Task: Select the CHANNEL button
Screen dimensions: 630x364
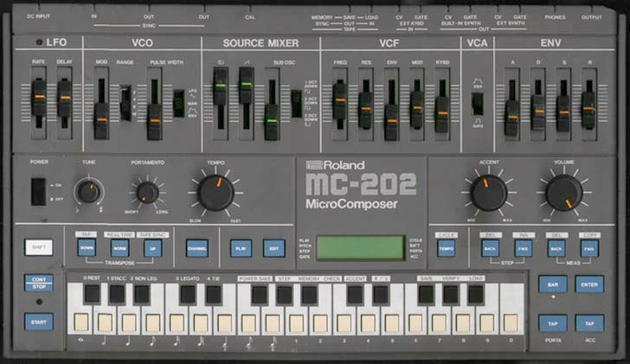Action: pos(197,248)
